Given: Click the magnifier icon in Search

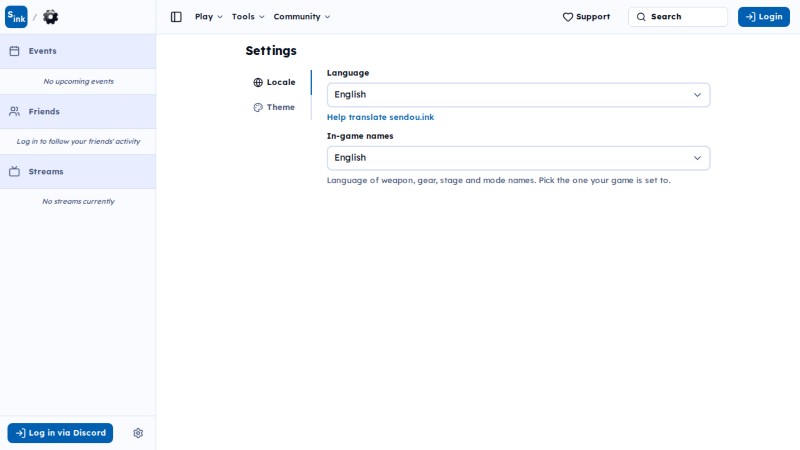Looking at the screenshot, I should click(x=641, y=17).
